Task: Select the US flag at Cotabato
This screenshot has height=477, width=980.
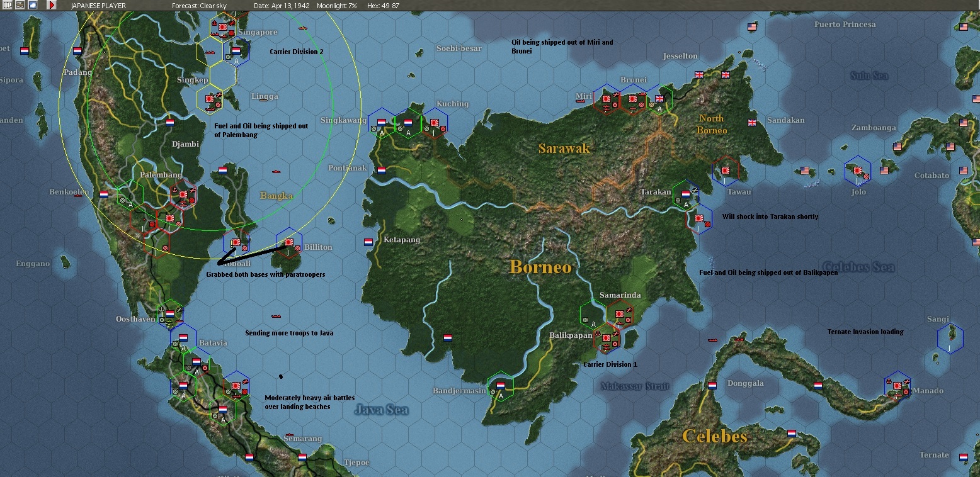Action: tap(964, 171)
